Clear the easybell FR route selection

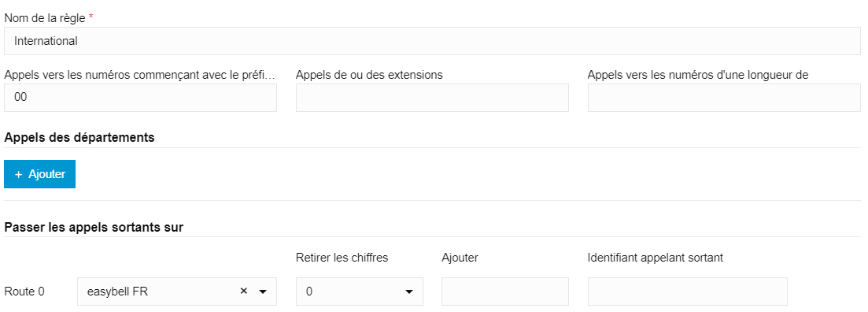243,292
